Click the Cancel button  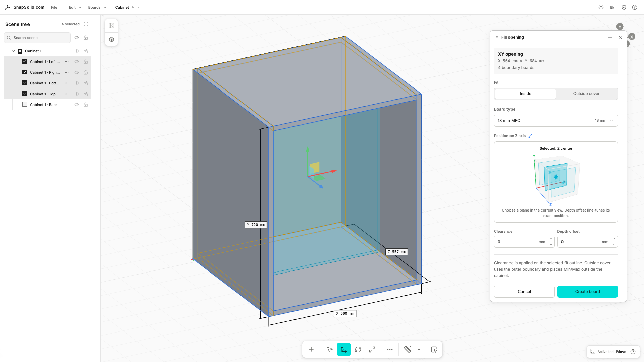coord(524,292)
